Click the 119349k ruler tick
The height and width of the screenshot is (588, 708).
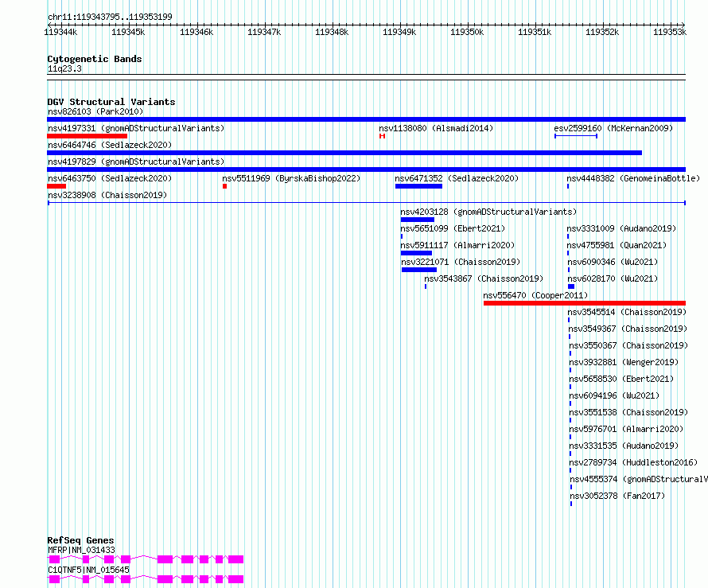coord(399,32)
